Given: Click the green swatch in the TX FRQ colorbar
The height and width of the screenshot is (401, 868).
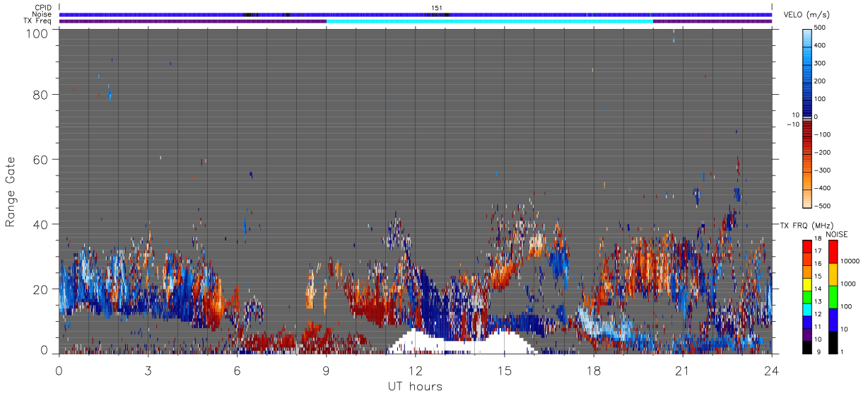Looking at the screenshot, I should pyautogui.click(x=807, y=296).
